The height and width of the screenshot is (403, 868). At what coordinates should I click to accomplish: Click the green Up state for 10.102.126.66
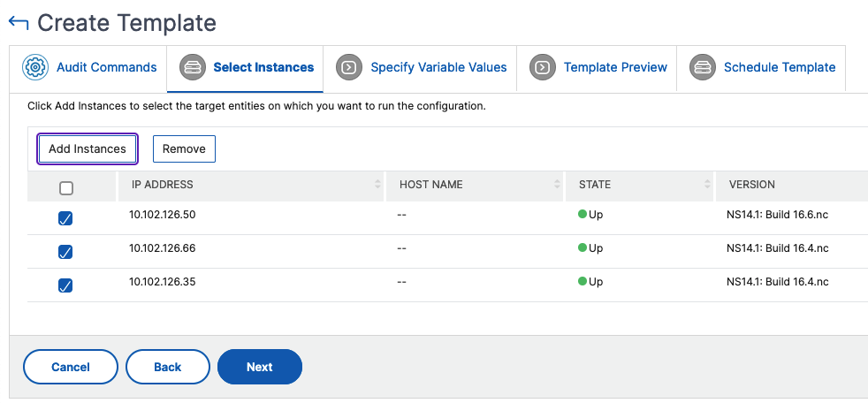click(x=590, y=248)
